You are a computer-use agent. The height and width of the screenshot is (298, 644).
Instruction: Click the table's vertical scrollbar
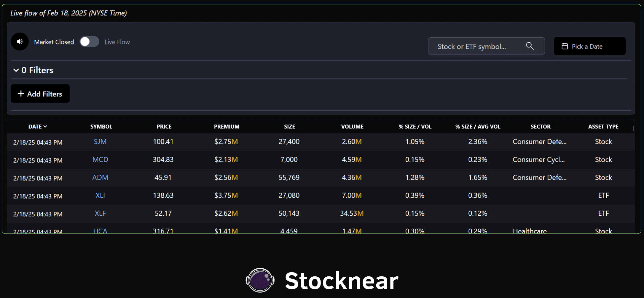633,128
